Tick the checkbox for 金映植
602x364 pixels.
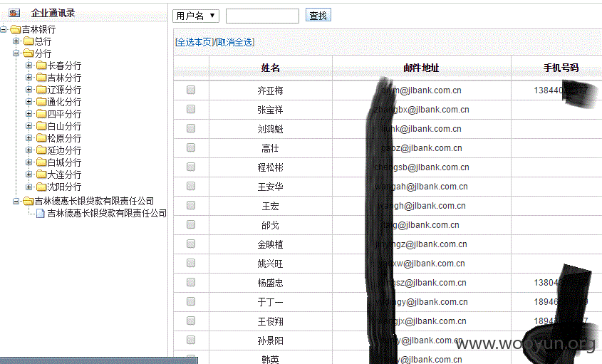pos(191,244)
